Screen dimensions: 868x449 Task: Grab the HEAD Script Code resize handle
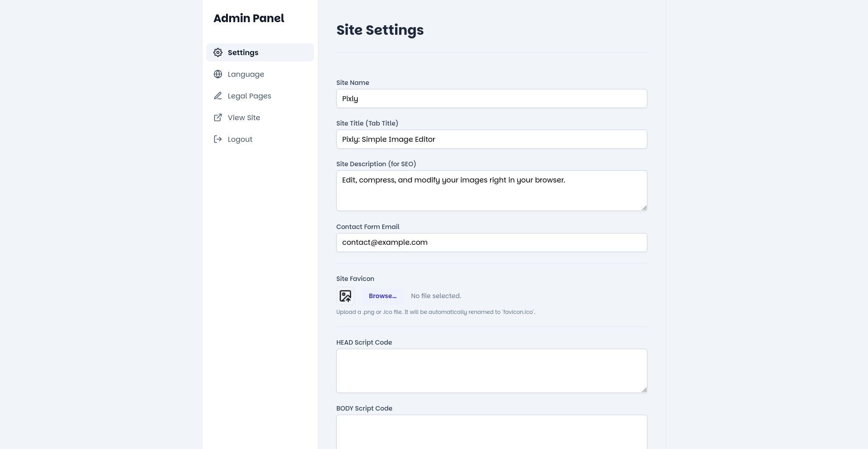644,390
